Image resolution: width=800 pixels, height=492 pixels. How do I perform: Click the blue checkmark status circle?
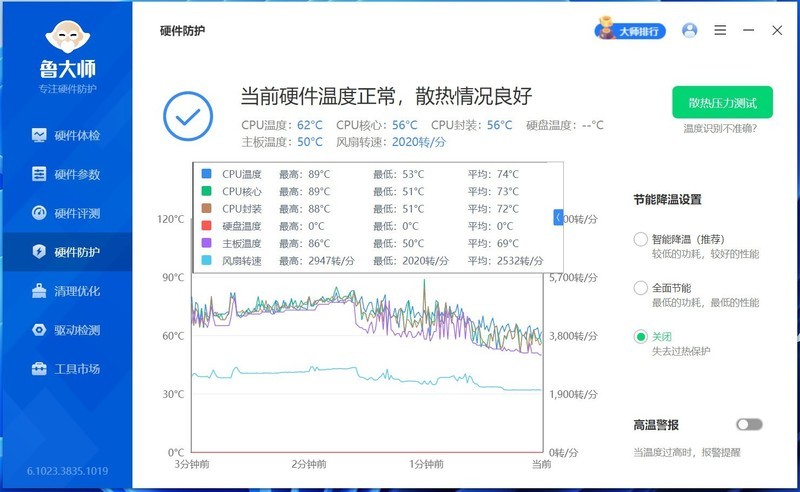point(188,116)
